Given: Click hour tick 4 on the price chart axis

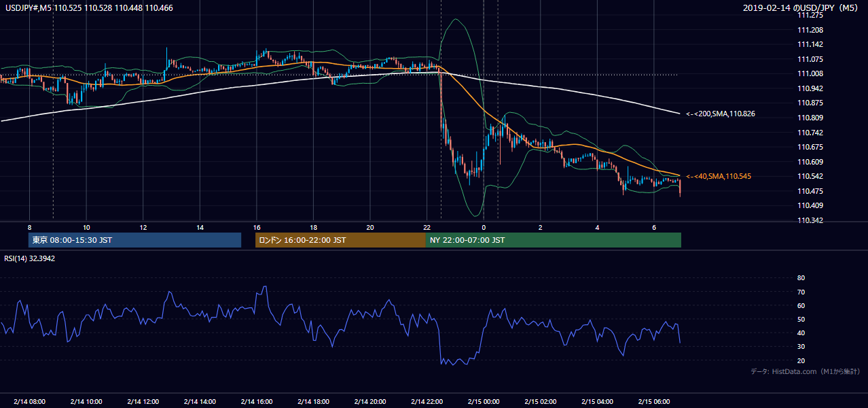Looking at the screenshot, I should click(x=597, y=226).
